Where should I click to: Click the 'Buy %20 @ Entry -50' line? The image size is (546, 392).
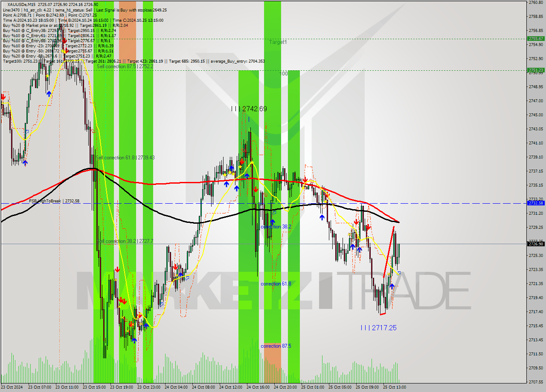pyautogui.click(x=58, y=51)
